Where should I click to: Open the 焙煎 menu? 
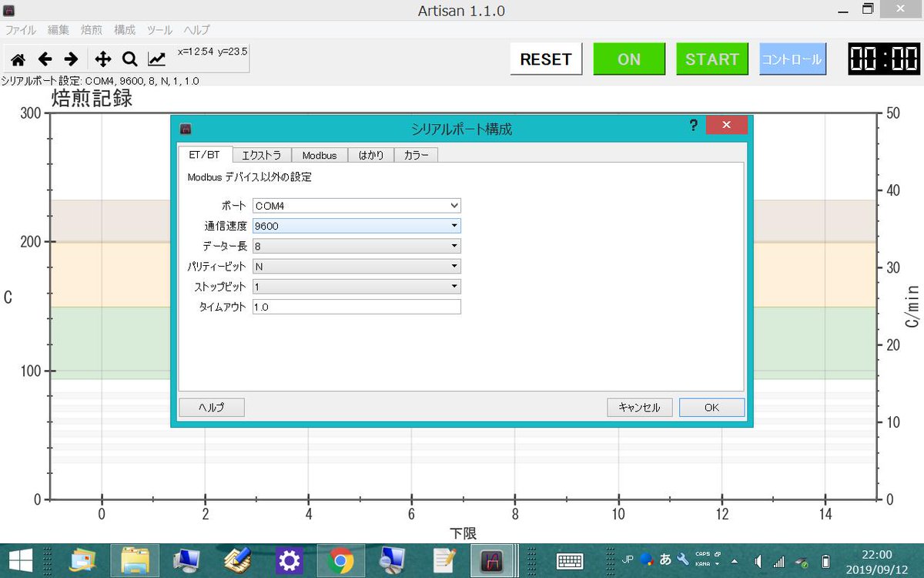[92, 30]
